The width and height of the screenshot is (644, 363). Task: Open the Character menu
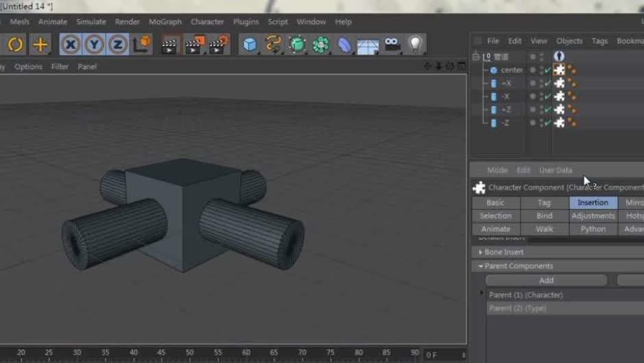(207, 21)
